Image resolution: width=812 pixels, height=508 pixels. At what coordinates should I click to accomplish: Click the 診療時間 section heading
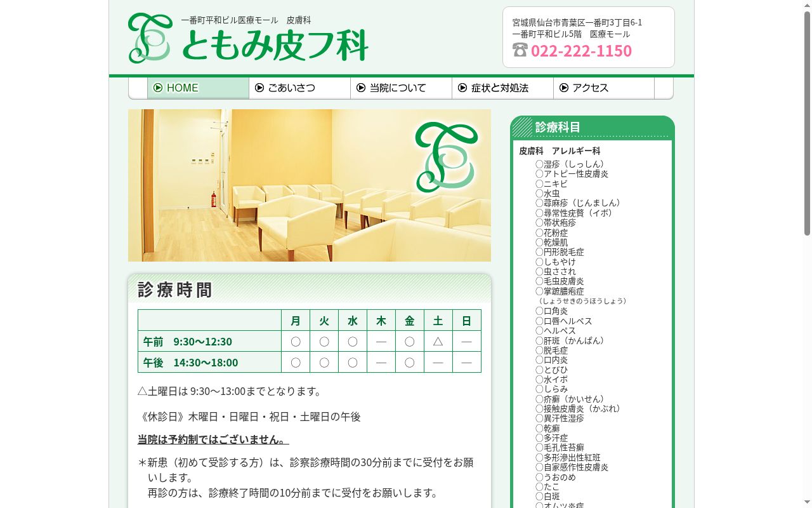(x=175, y=290)
